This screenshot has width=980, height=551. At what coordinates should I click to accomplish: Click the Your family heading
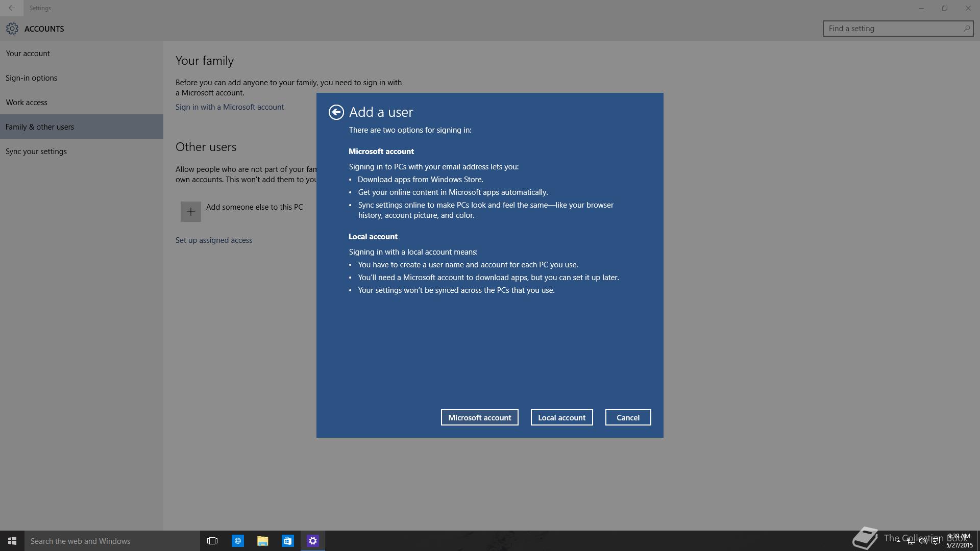[205, 61]
